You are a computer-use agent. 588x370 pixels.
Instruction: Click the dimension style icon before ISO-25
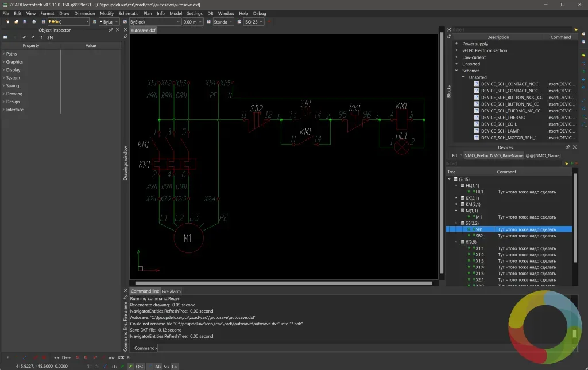click(x=239, y=22)
